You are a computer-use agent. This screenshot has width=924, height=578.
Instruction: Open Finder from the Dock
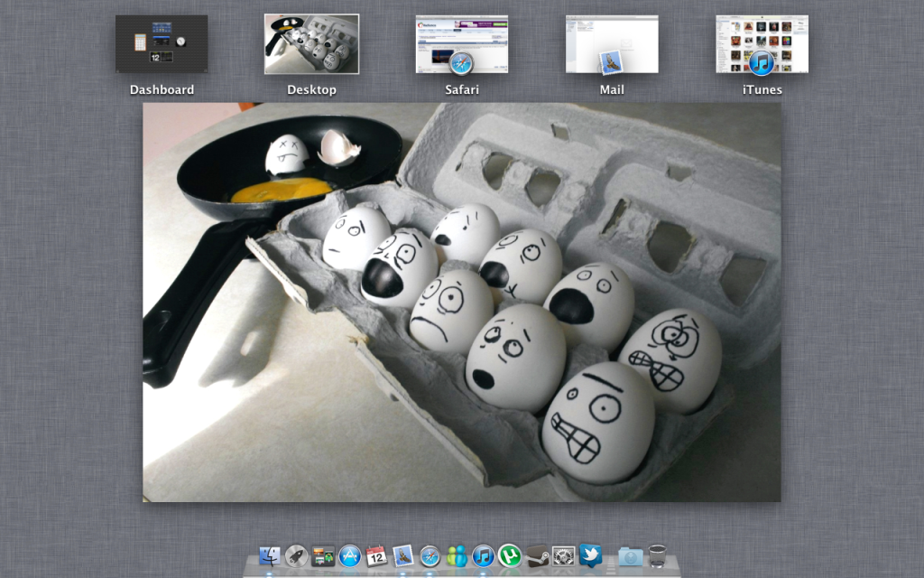(x=270, y=555)
